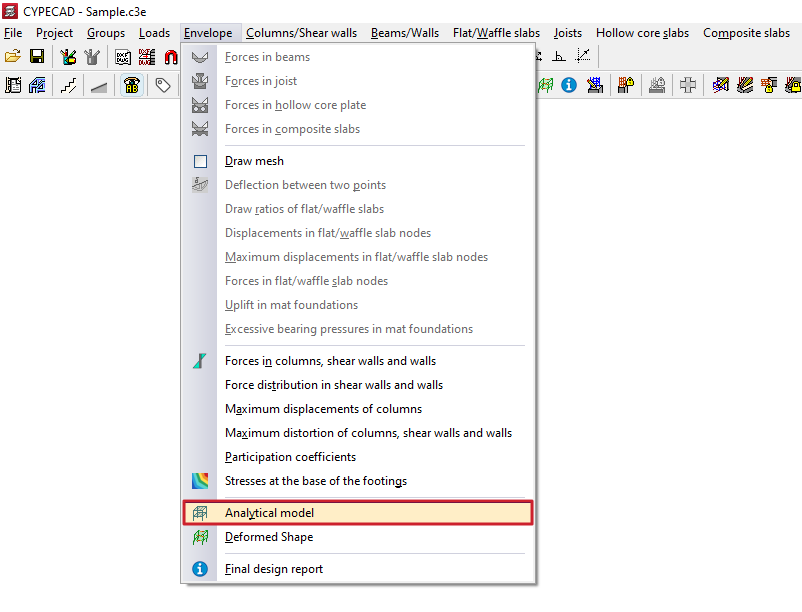Open the Composite slabs menu
The image size is (802, 612).
pyautogui.click(x=746, y=33)
